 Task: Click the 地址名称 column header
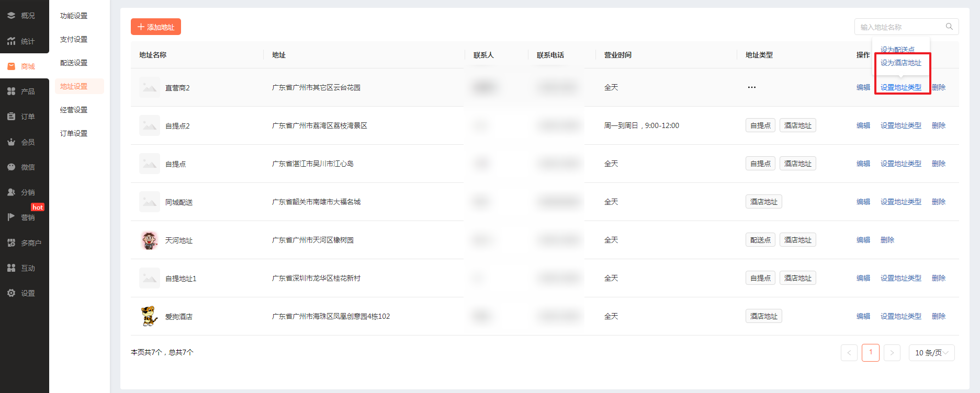point(153,55)
